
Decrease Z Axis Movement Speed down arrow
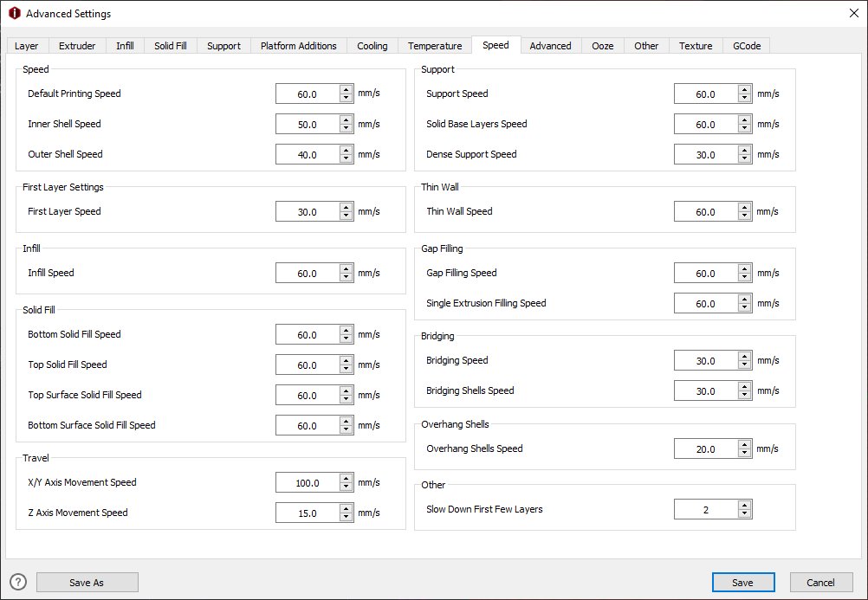click(347, 518)
